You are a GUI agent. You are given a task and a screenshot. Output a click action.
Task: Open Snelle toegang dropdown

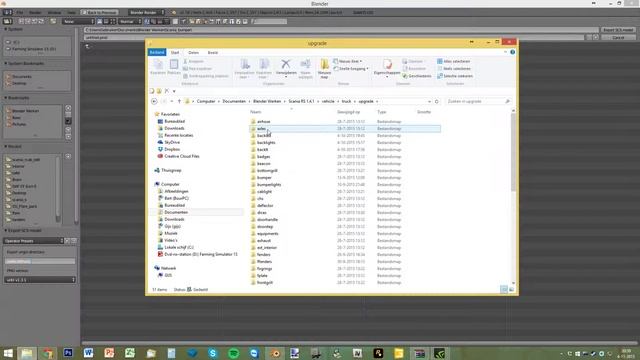tap(351, 69)
